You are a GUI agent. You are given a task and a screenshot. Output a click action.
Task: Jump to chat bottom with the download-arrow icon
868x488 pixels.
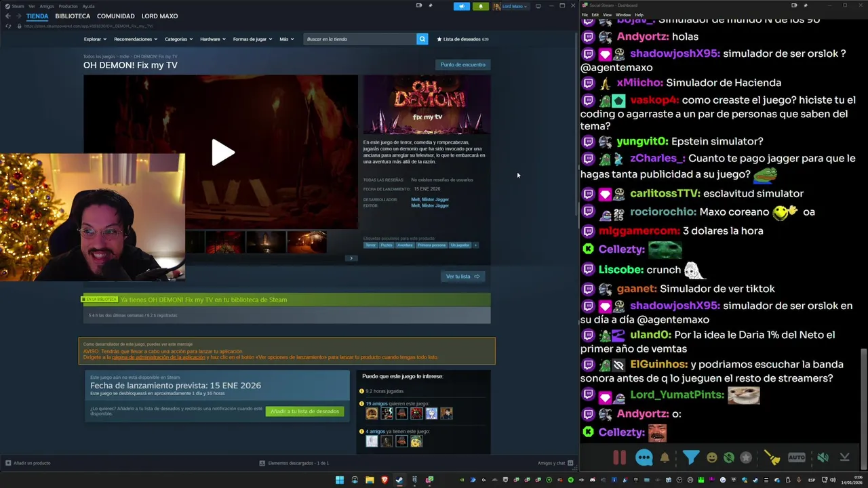click(844, 457)
